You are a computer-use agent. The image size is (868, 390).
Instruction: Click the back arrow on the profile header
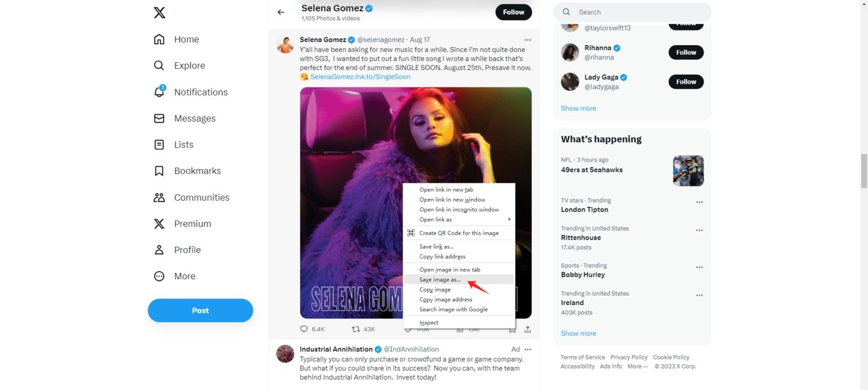281,12
